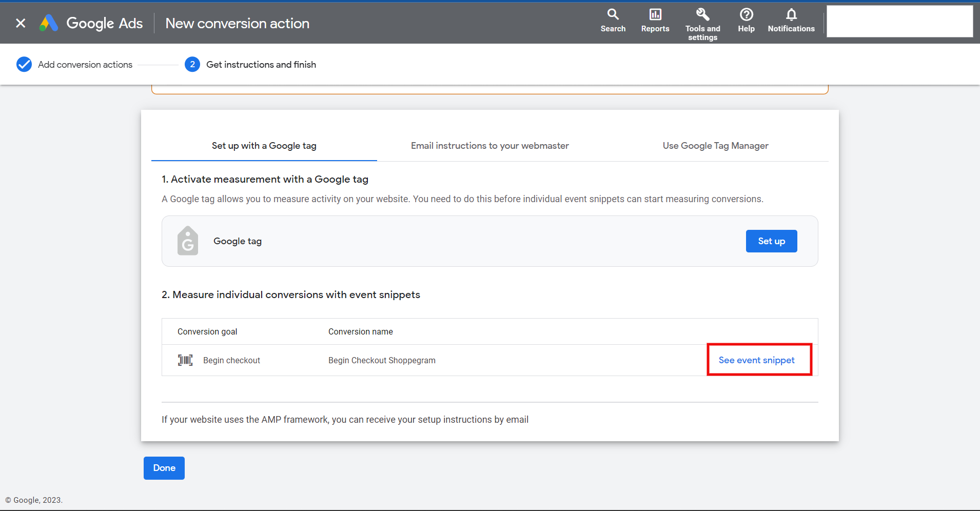Switch to Set up with a Google tag tab

tap(264, 146)
